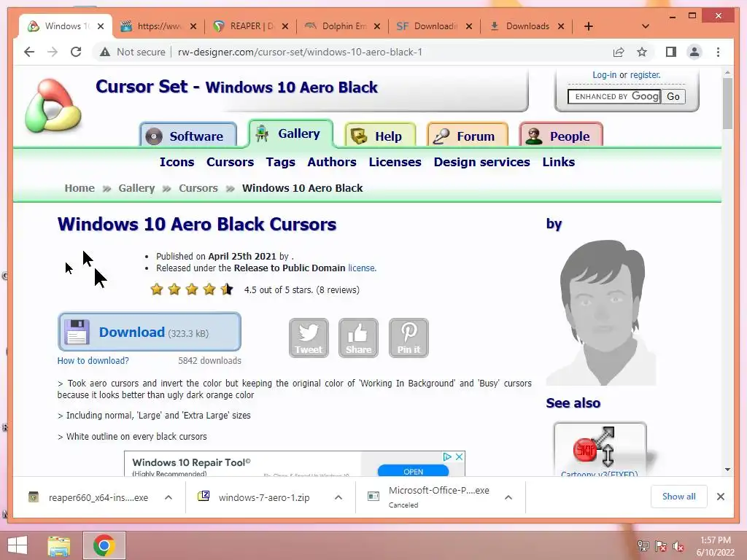Image resolution: width=747 pixels, height=560 pixels.
Task: Click the Log-in link
Action: coord(604,75)
